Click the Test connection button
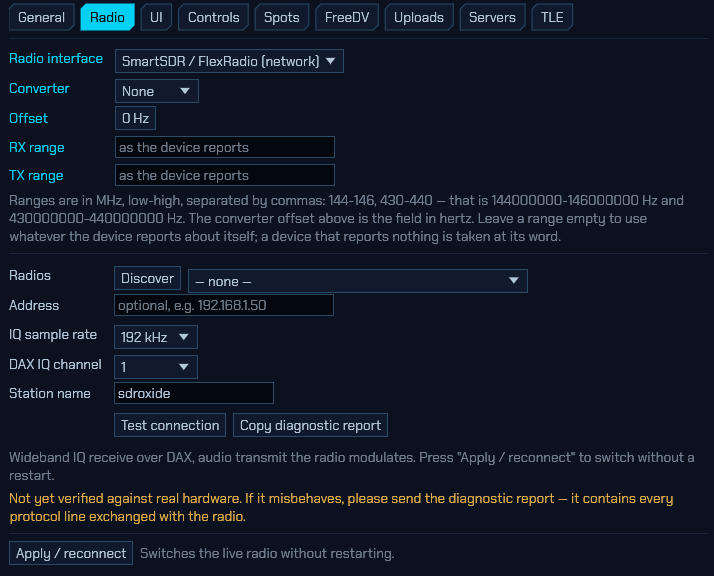Screen dimensions: 714x576 (170, 425)
